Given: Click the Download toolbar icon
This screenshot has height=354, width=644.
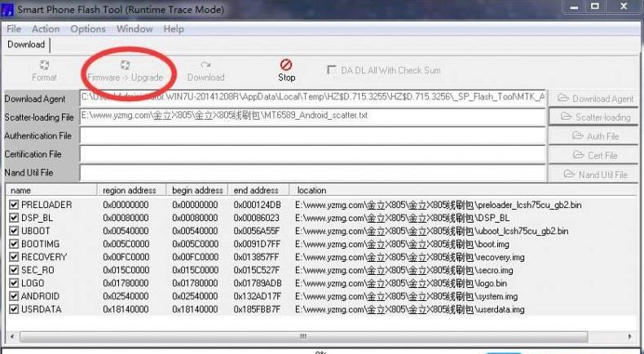Looking at the screenshot, I should pyautogui.click(x=205, y=65).
